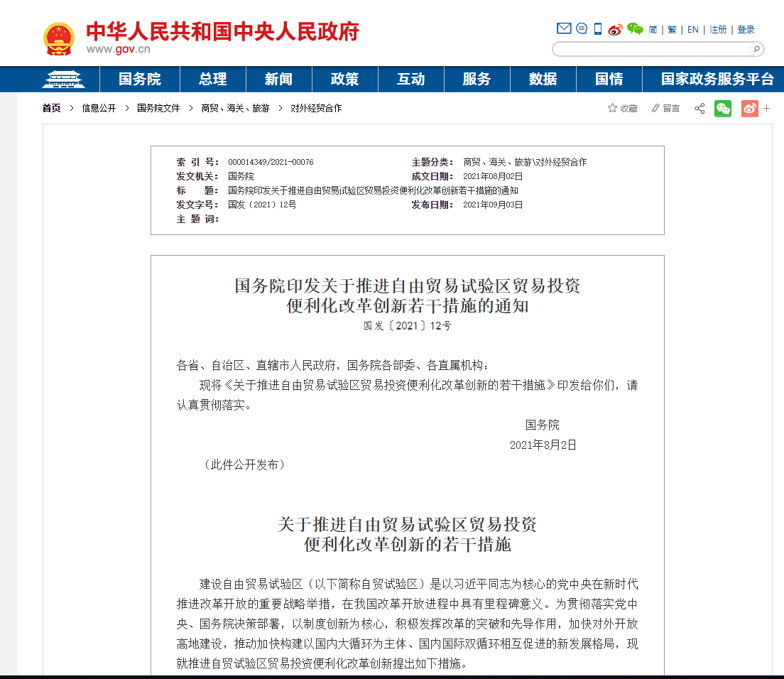Open the 数据 navigation menu

click(543, 79)
